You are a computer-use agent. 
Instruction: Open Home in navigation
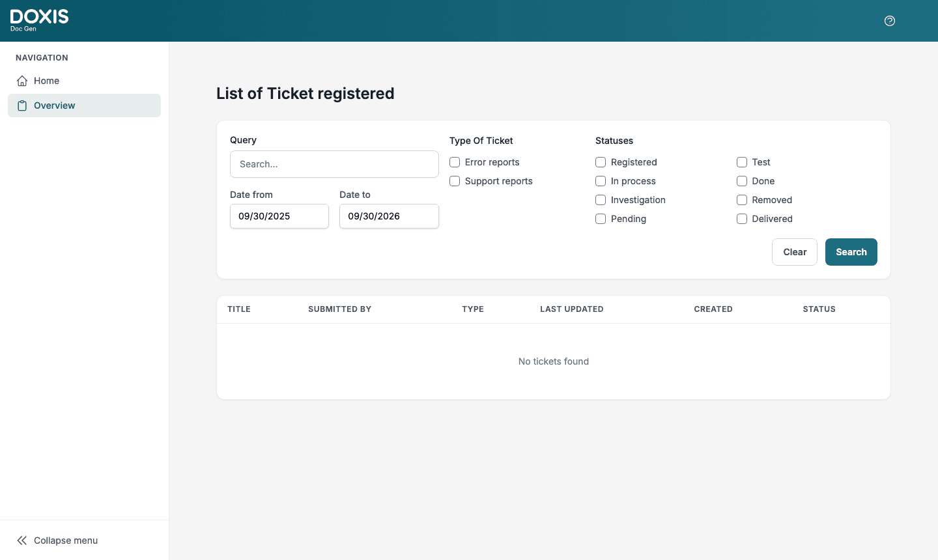84,81
